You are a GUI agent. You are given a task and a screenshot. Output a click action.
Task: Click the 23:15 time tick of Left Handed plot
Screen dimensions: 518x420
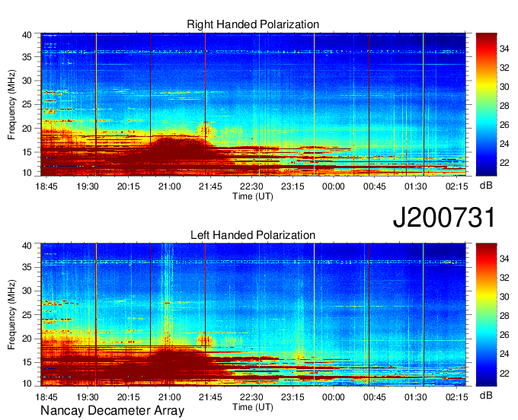coord(293,397)
